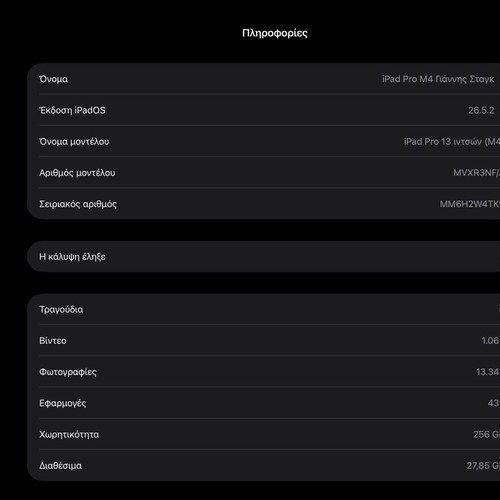Click the Πληροφορίες page title
Screen dimensions: 500x500
point(275,33)
